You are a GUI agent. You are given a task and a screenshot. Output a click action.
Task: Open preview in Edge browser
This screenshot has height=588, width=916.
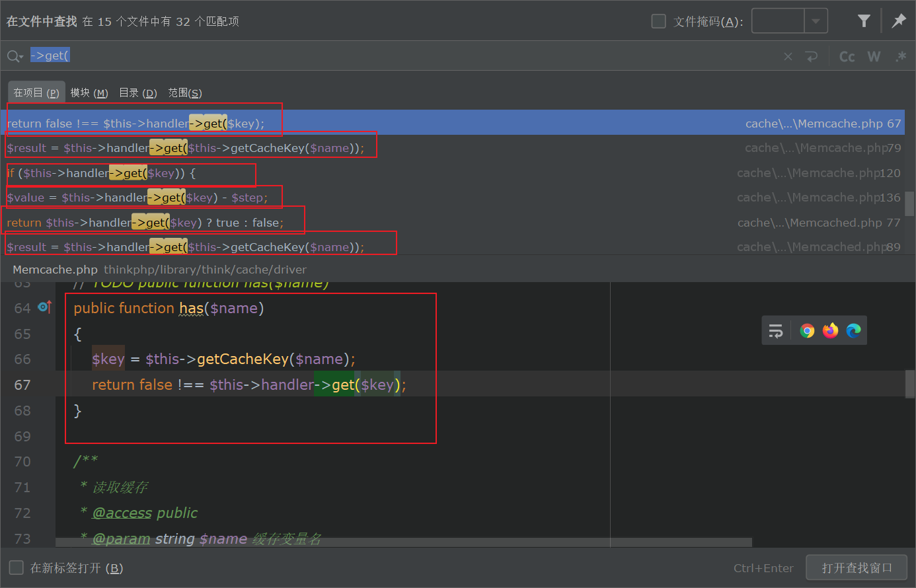(x=853, y=330)
